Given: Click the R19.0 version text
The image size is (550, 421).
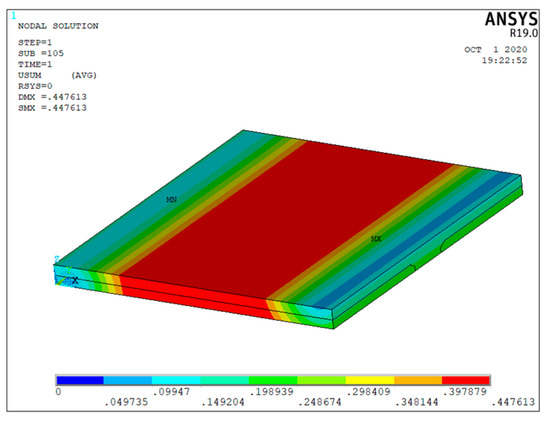Looking at the screenshot, I should tap(524, 33).
